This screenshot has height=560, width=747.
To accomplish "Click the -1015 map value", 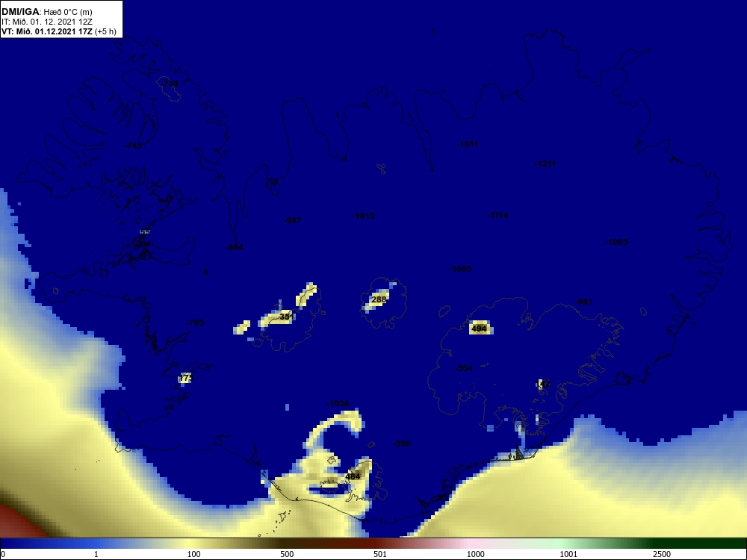I will [x=363, y=216].
